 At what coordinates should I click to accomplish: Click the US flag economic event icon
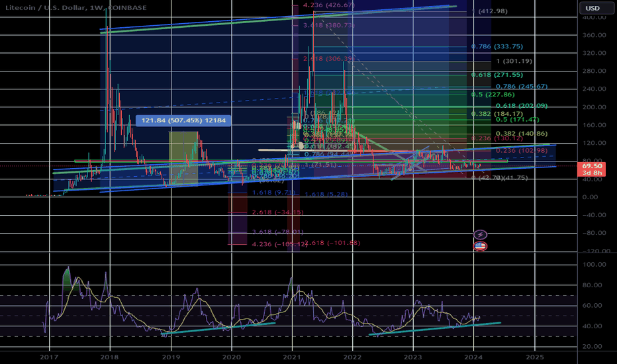tap(480, 246)
